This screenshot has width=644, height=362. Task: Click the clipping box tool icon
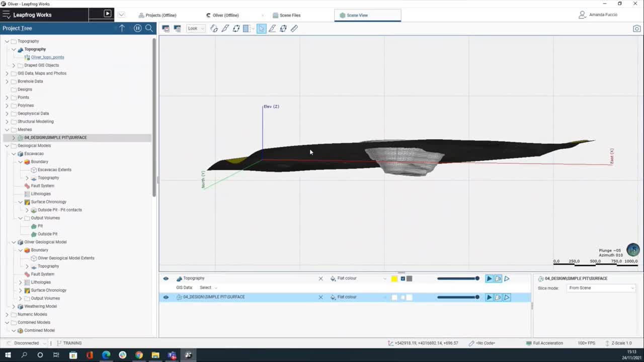pos(246,29)
